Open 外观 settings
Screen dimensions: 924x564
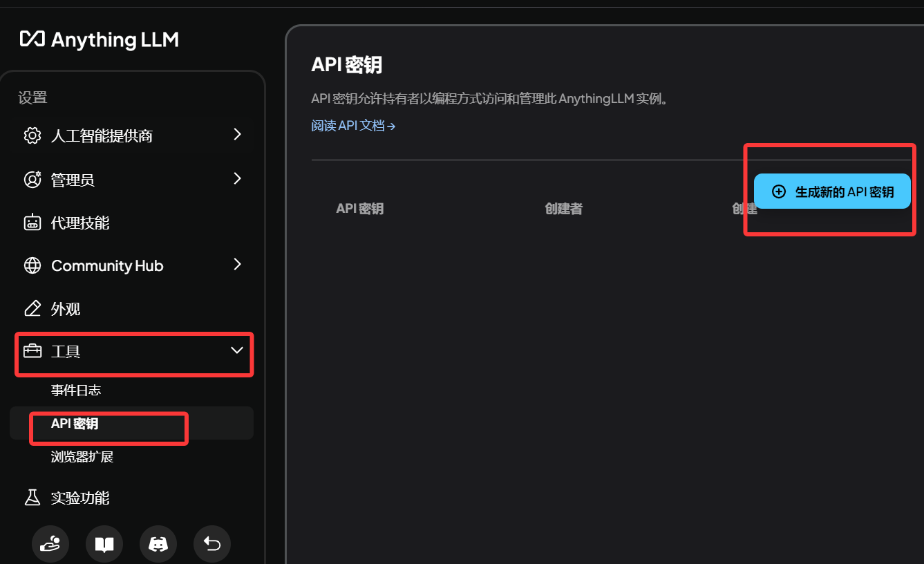(x=131, y=308)
